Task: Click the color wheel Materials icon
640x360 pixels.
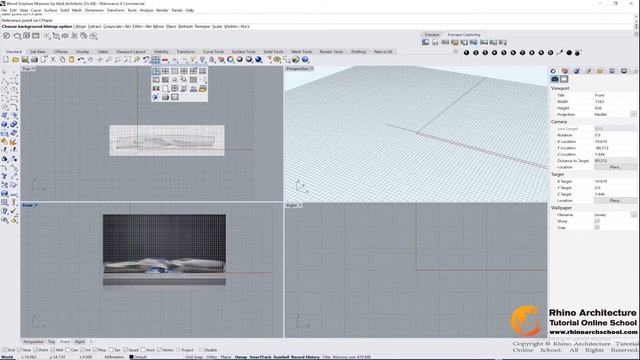Action: tap(231, 60)
